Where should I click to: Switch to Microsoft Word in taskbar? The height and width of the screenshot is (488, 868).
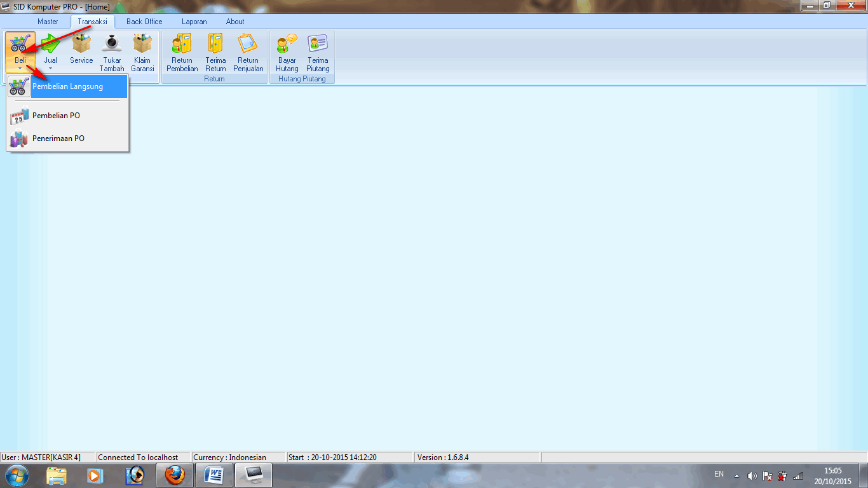pos(214,475)
